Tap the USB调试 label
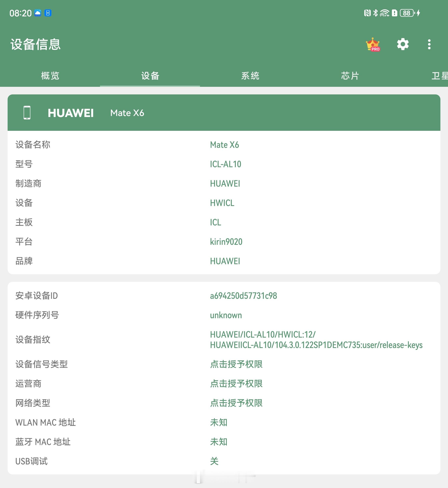Screen dimensions: 448x488 coord(32,461)
